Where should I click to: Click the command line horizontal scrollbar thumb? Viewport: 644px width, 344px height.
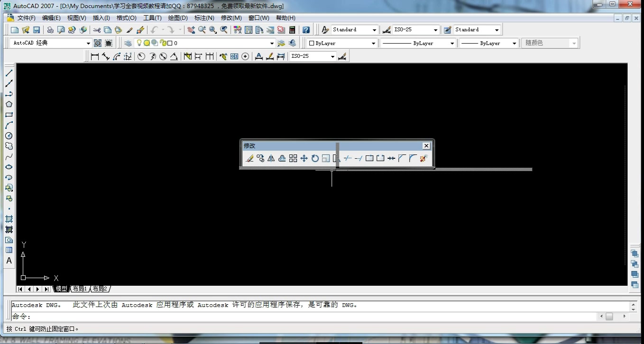tap(609, 317)
